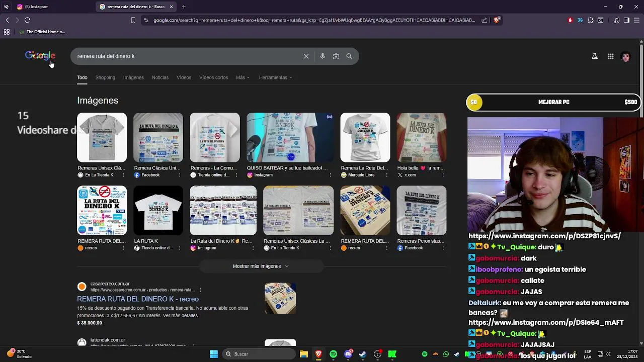The height and width of the screenshot is (362, 644).
Task: Click the latiendak.com.ar result site
Action: (x=108, y=340)
